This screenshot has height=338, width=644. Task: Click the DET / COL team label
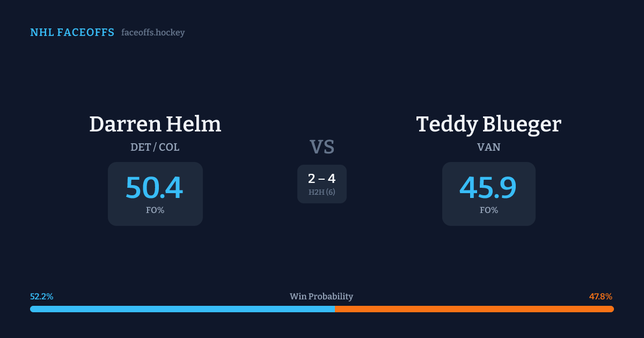click(x=155, y=147)
